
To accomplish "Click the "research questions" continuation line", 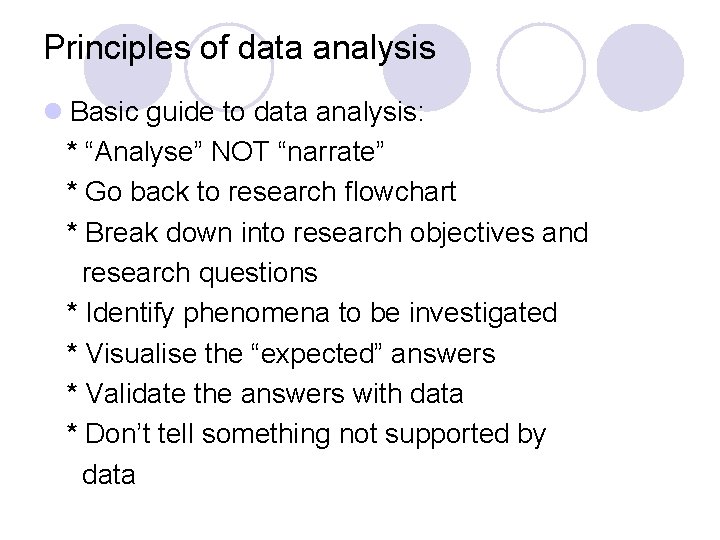I will pyautogui.click(x=199, y=272).
